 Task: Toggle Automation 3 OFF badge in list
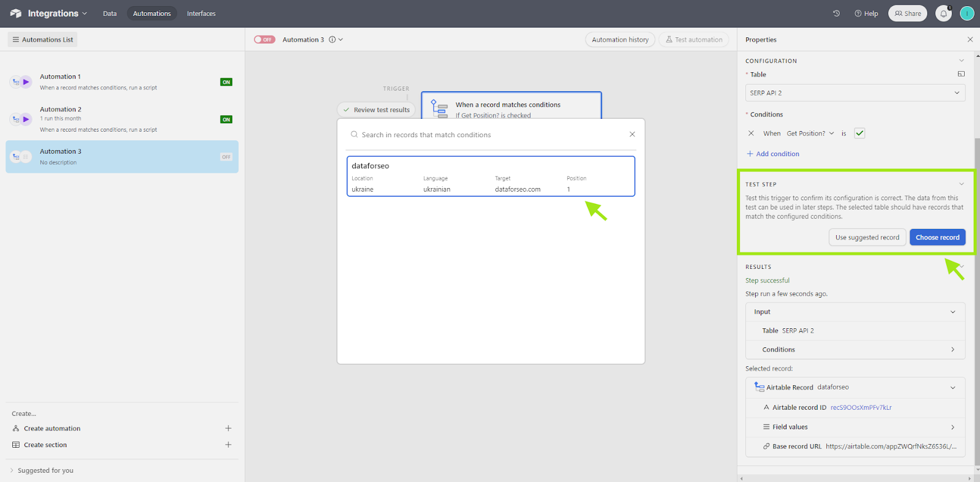pos(226,157)
